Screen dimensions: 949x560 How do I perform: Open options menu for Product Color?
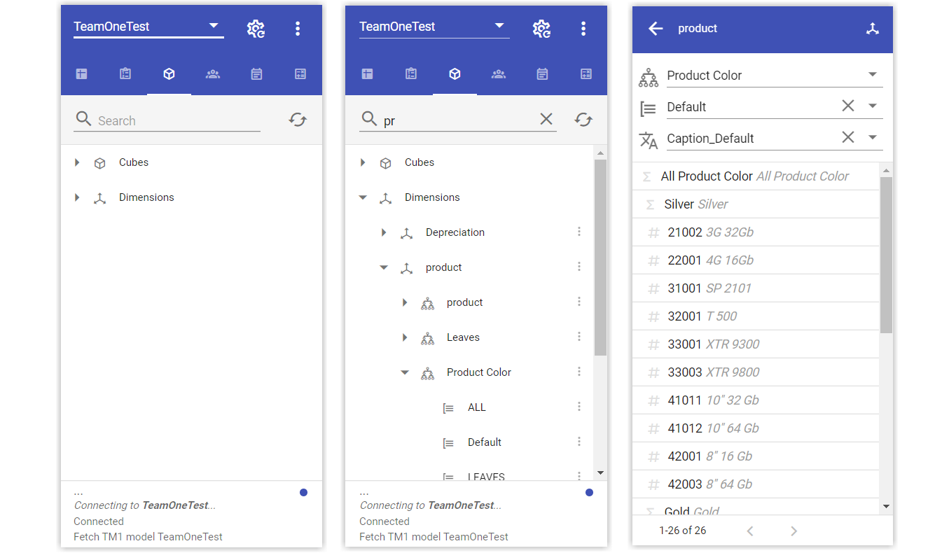pos(579,372)
